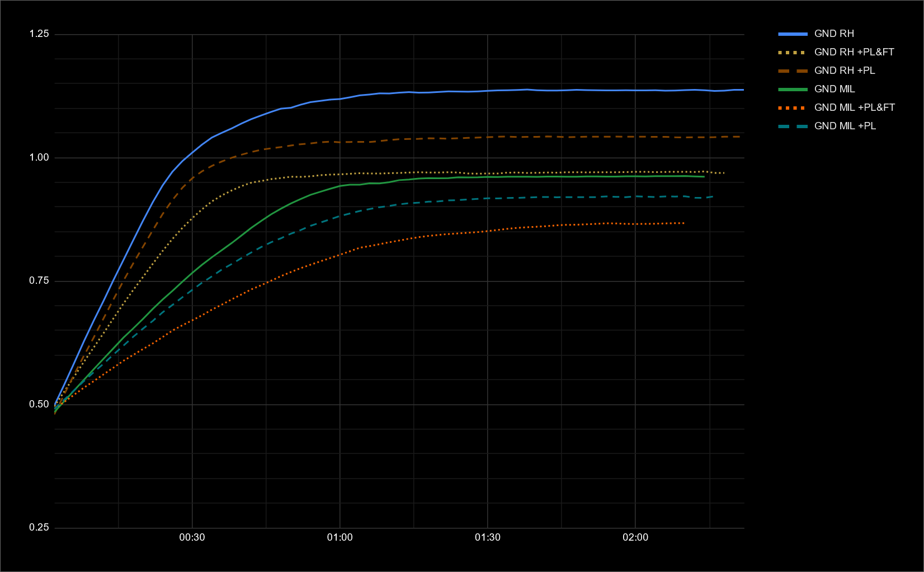Select the GND MIL +PL&FT legend text
Viewport: 924px width, 572px height.
(x=855, y=107)
